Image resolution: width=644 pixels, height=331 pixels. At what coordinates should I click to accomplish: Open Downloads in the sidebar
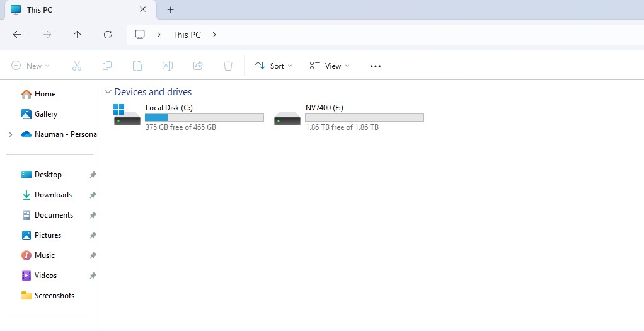(x=53, y=195)
